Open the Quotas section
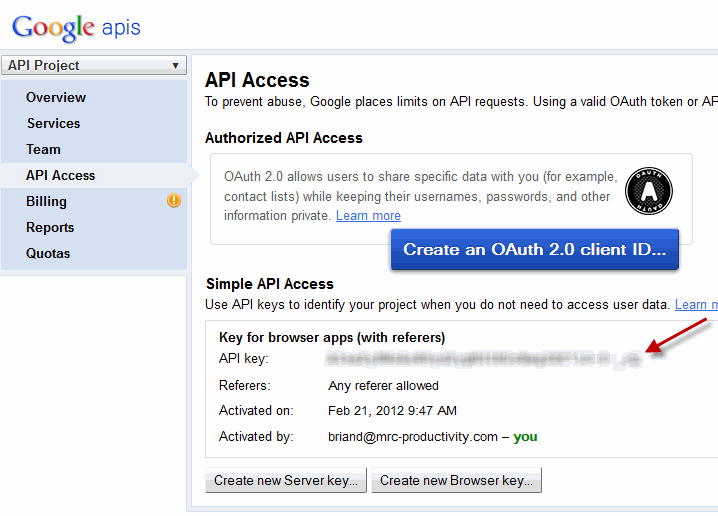 48,253
